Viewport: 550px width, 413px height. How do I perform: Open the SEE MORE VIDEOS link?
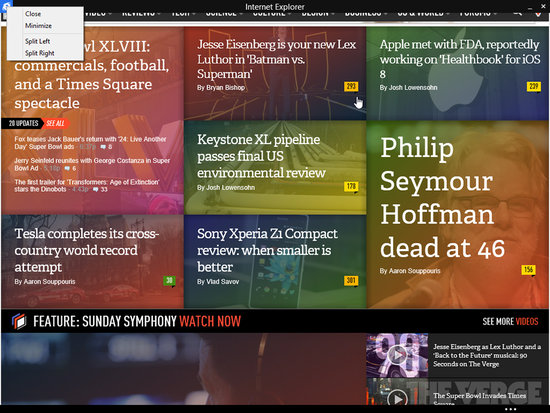pos(510,321)
